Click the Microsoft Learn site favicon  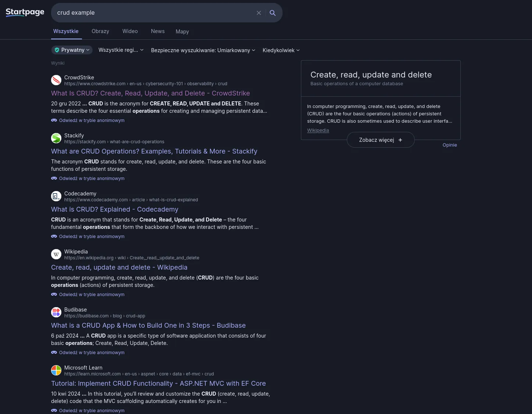[x=56, y=370]
